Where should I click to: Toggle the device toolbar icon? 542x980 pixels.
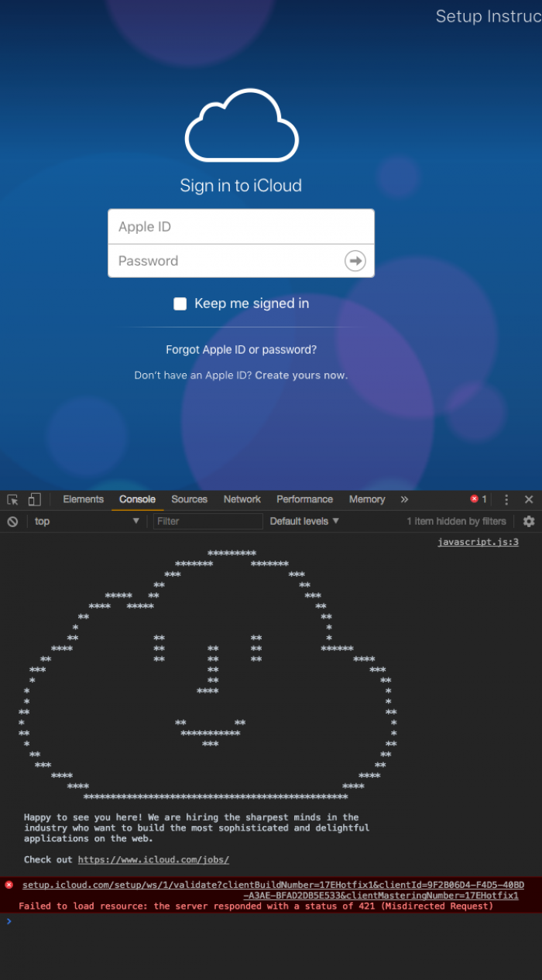point(34,499)
